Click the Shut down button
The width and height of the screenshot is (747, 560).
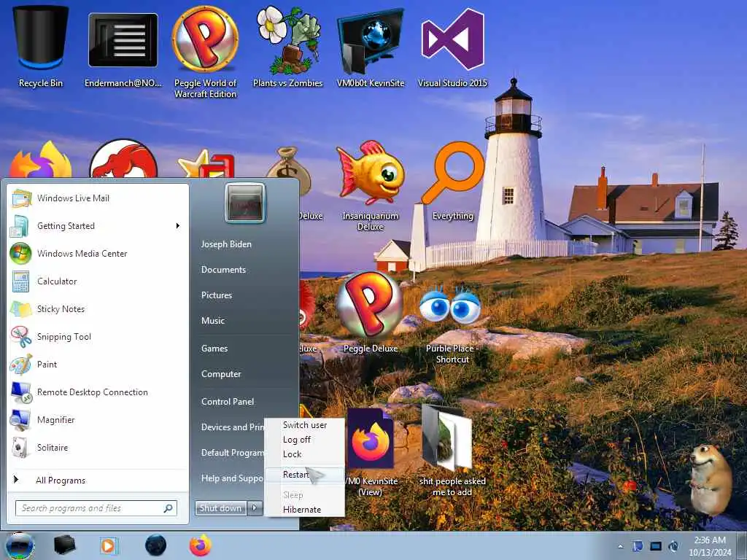click(x=220, y=508)
